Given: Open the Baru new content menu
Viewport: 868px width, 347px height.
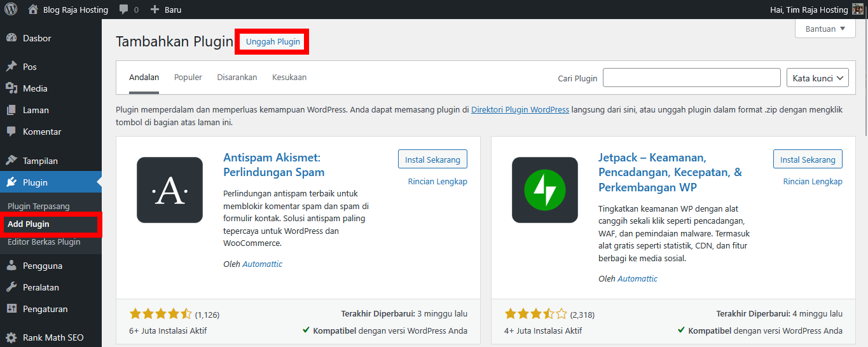Looking at the screenshot, I should (173, 10).
